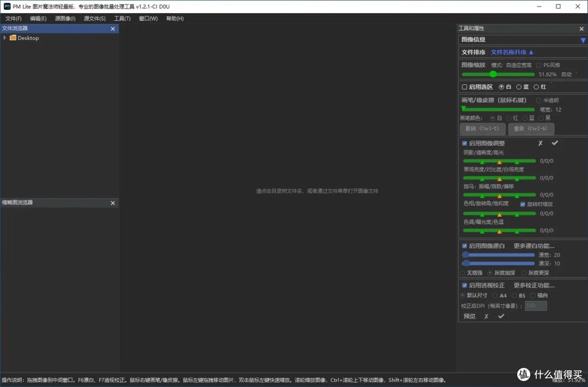Screen dimensions: 588x387
Task: Close the 缩略图浏览器 panel
Action: tap(113, 203)
